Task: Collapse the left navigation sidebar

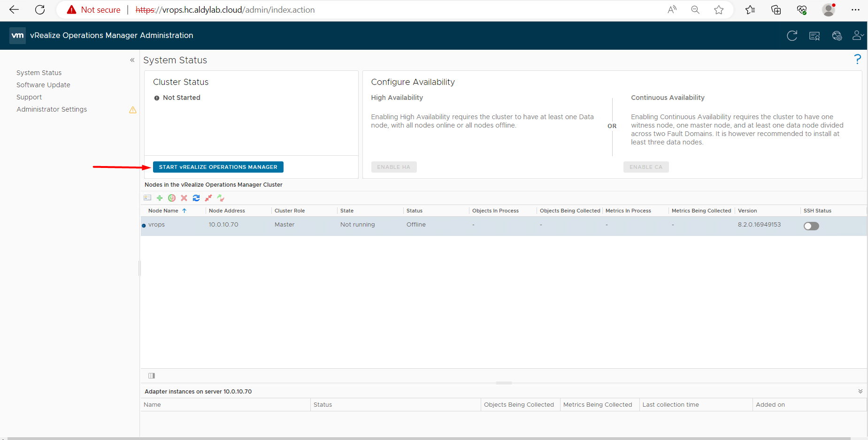Action: point(132,60)
